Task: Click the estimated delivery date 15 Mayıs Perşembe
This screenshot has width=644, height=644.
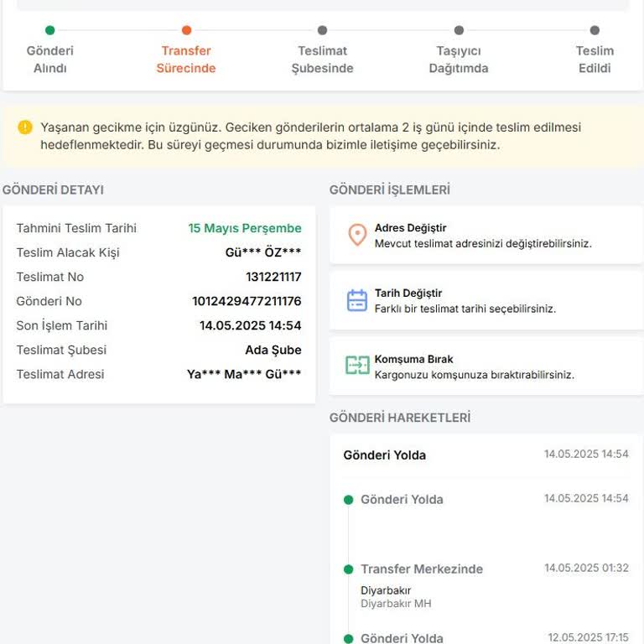Action: (x=245, y=228)
